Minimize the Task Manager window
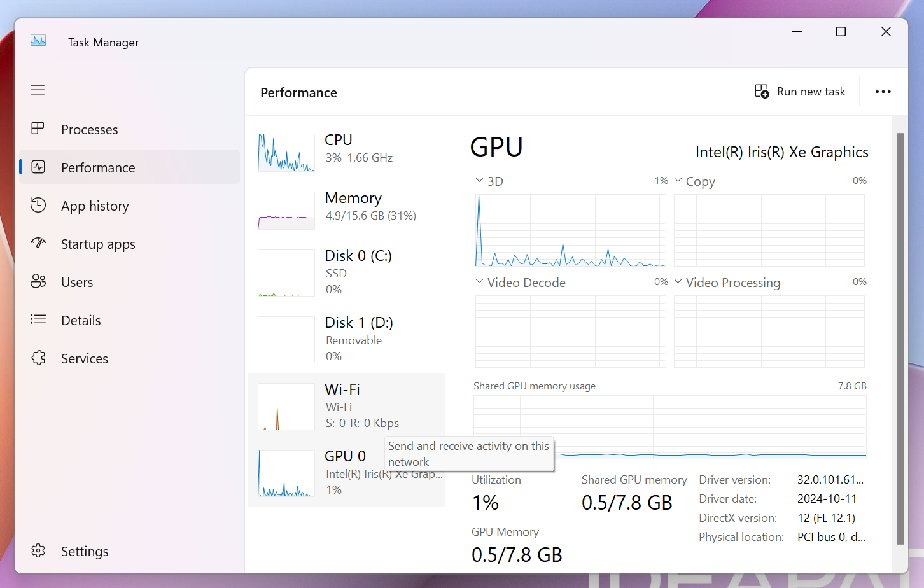Viewport: 924px width, 588px height. point(797,32)
